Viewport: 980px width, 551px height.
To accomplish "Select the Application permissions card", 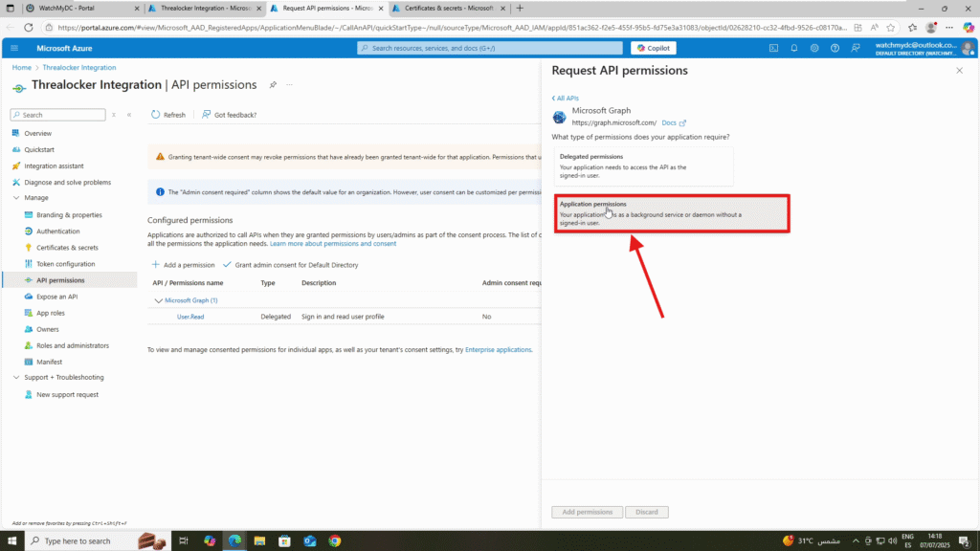I will coord(672,213).
